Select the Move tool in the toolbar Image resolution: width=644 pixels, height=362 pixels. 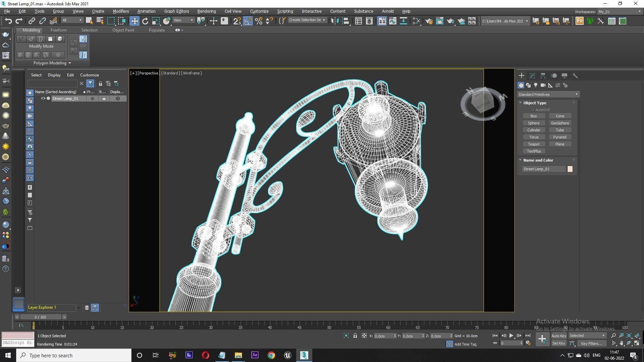tap(134, 21)
